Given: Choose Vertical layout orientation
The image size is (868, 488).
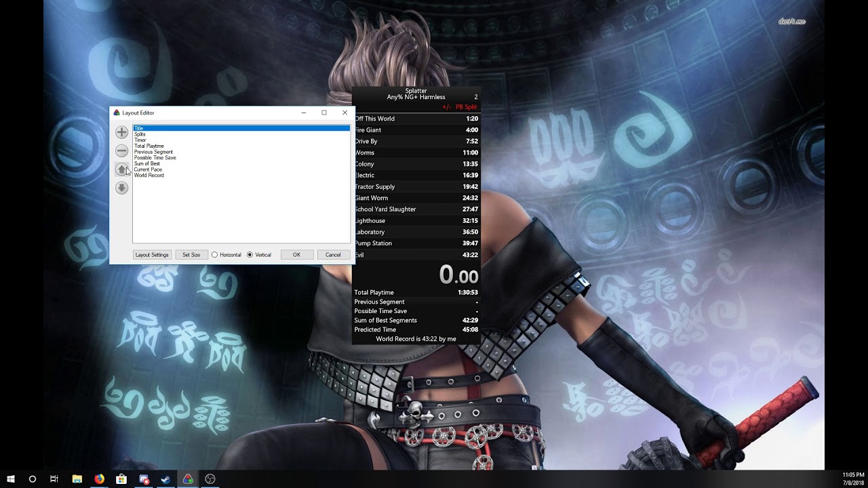Looking at the screenshot, I should click(258, 255).
